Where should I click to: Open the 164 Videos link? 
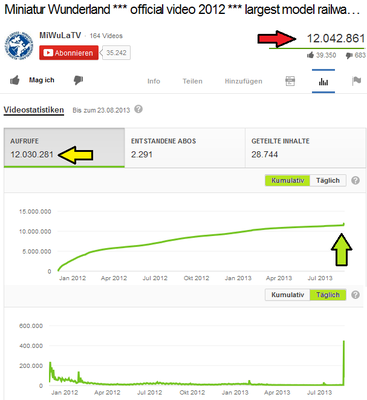pyautogui.click(x=106, y=36)
